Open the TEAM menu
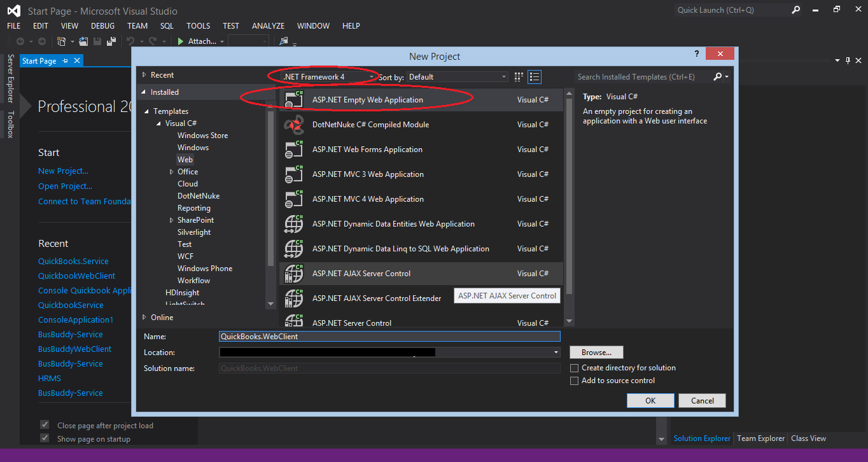This screenshot has width=868, height=462. click(x=137, y=26)
